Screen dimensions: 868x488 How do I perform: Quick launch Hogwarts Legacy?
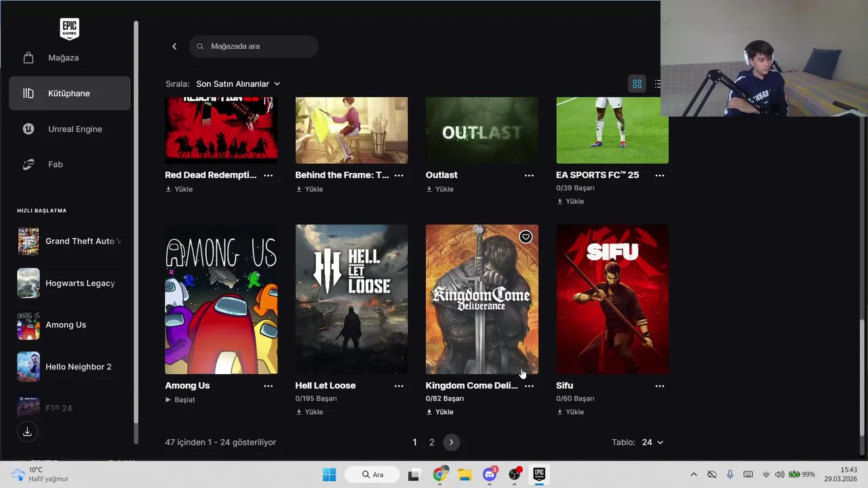coord(69,283)
